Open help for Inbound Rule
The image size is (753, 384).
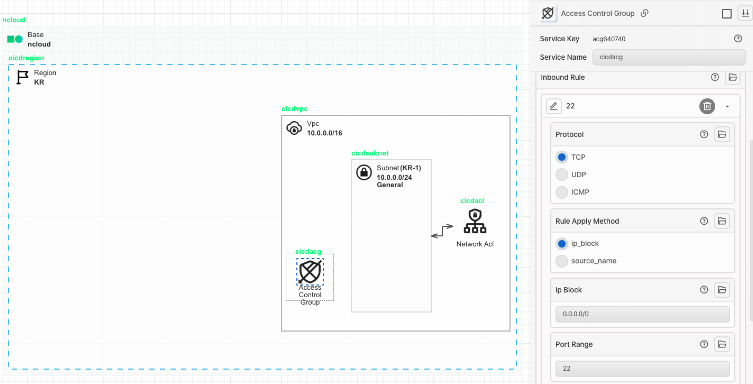715,77
